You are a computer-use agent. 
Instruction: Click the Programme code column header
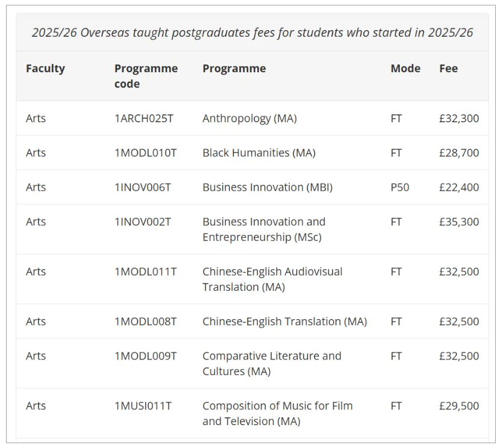click(146, 76)
